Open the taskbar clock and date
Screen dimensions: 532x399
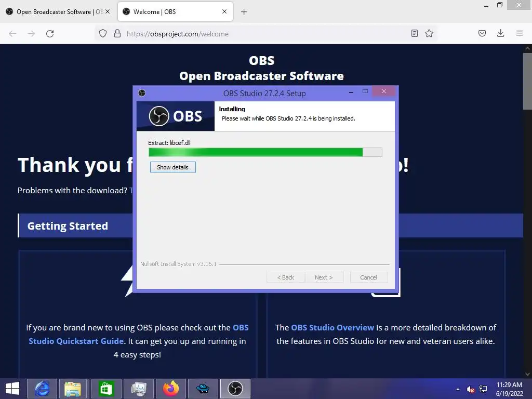point(509,389)
